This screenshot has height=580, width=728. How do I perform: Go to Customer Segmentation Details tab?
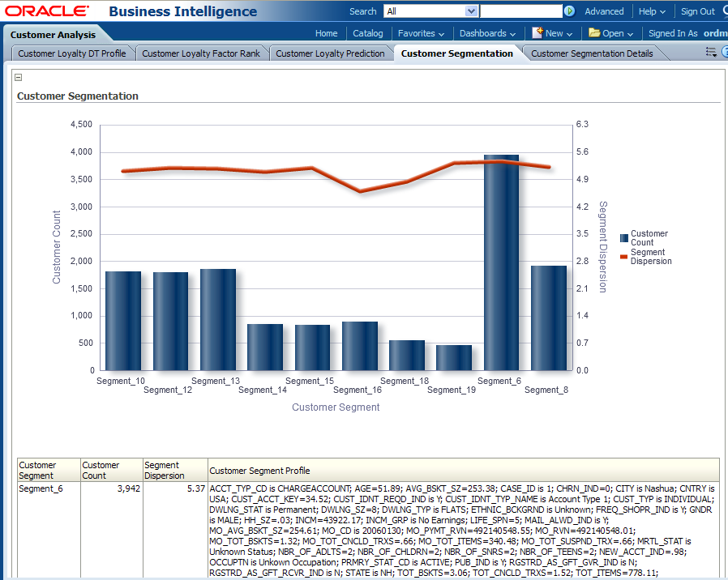590,53
